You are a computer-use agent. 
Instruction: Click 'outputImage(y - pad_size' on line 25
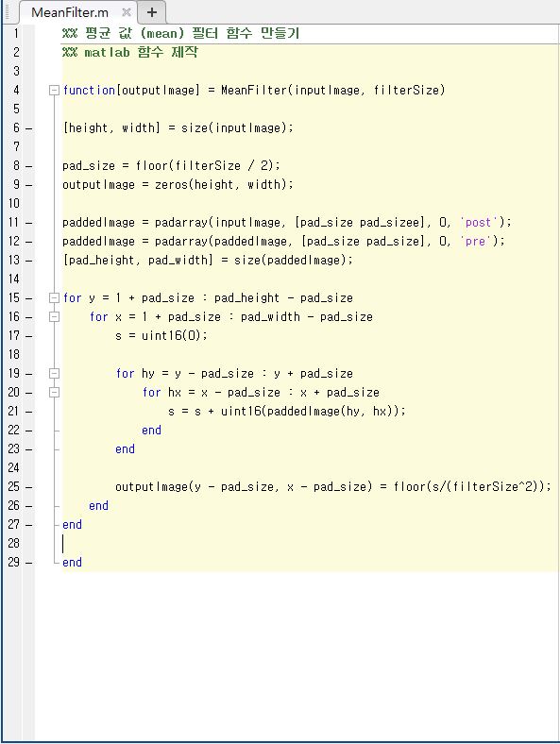(x=195, y=487)
